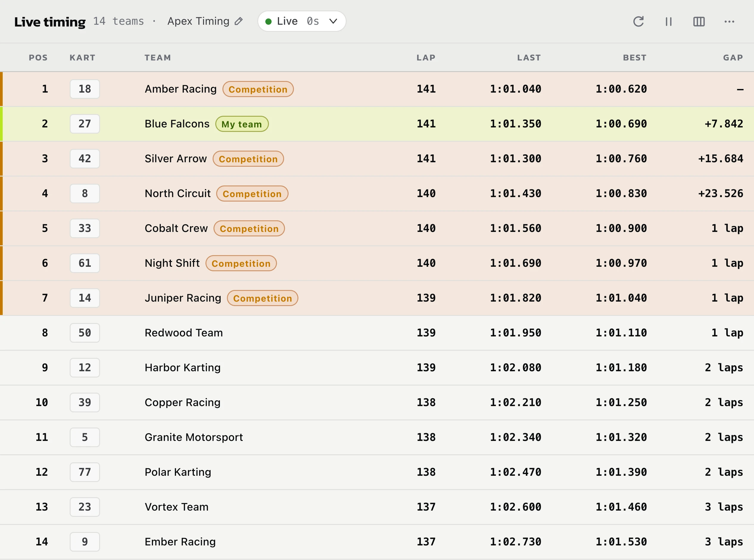
Task: Select the Redwood Team name
Action: pyautogui.click(x=184, y=333)
